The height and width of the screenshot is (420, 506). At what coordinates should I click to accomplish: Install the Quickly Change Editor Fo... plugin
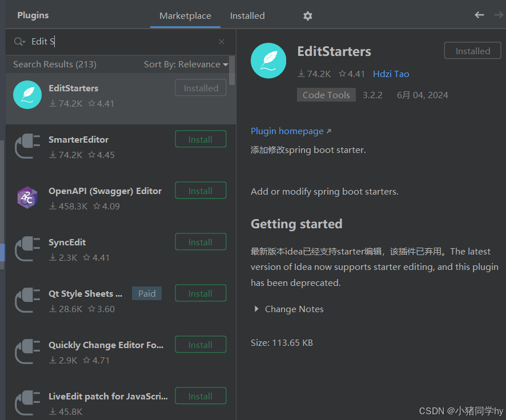(x=200, y=345)
